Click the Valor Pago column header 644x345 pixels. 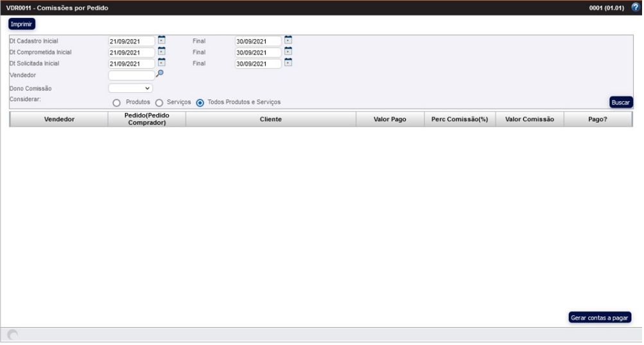390,119
